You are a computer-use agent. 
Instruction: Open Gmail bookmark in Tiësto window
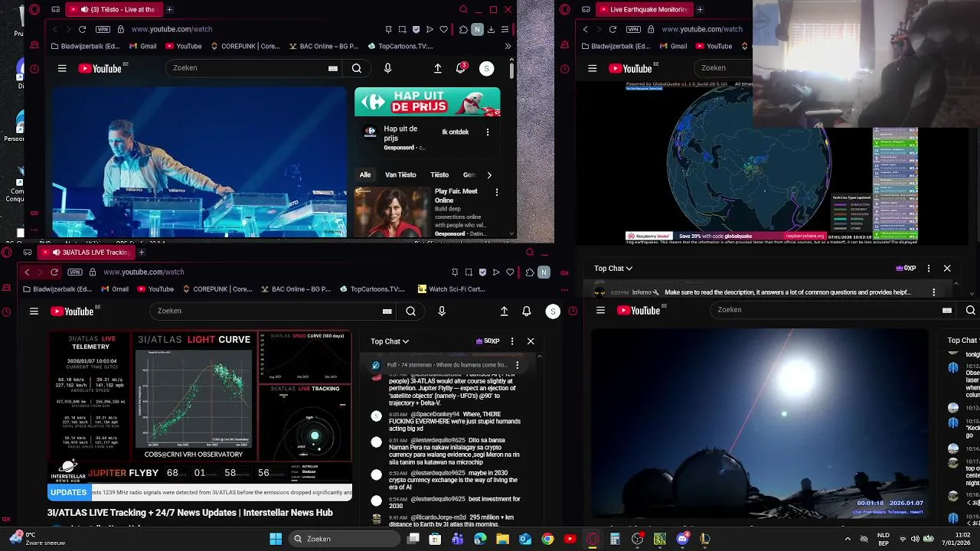point(142,46)
